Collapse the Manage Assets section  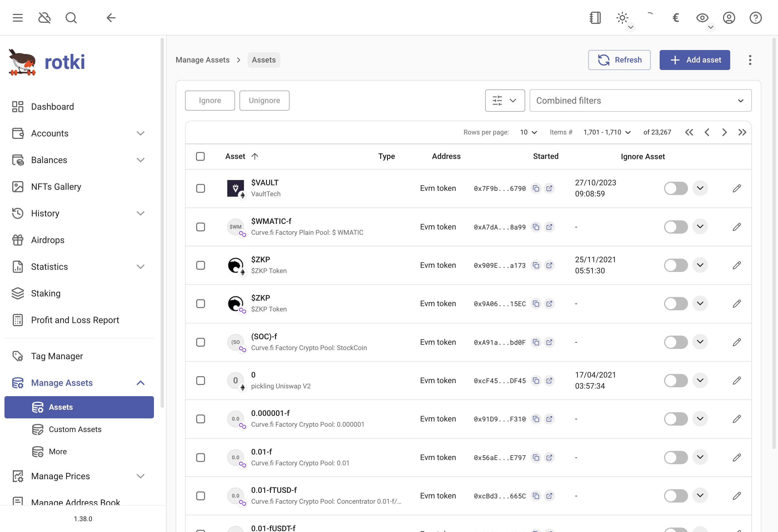click(x=141, y=383)
